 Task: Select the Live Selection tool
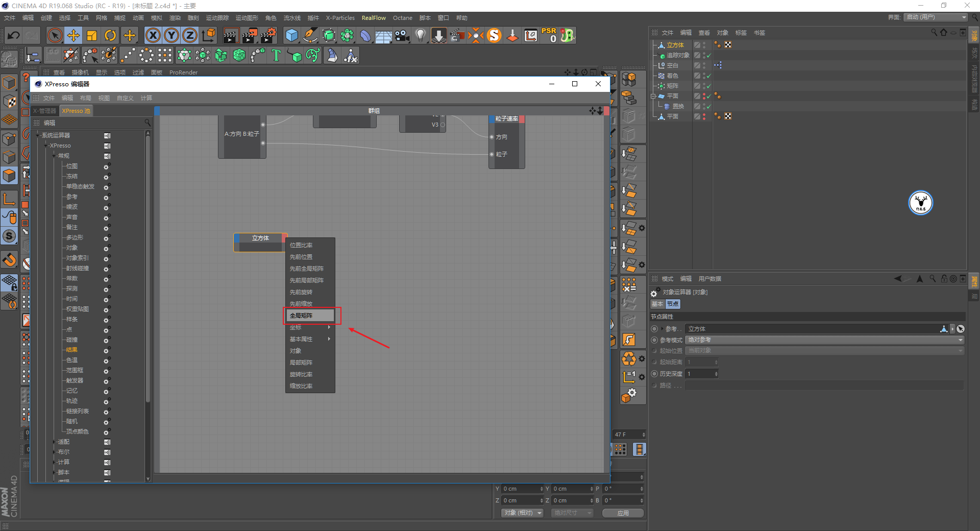(x=55, y=35)
